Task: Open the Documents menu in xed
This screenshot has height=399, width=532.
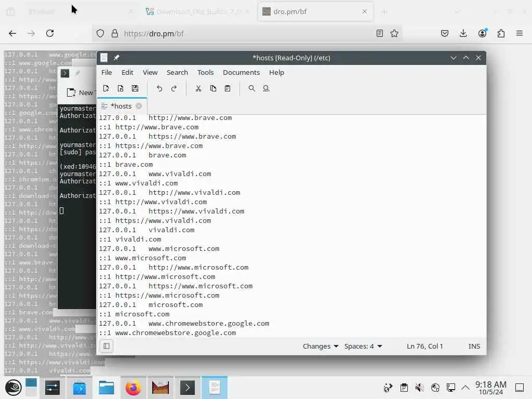Action: tap(241, 72)
